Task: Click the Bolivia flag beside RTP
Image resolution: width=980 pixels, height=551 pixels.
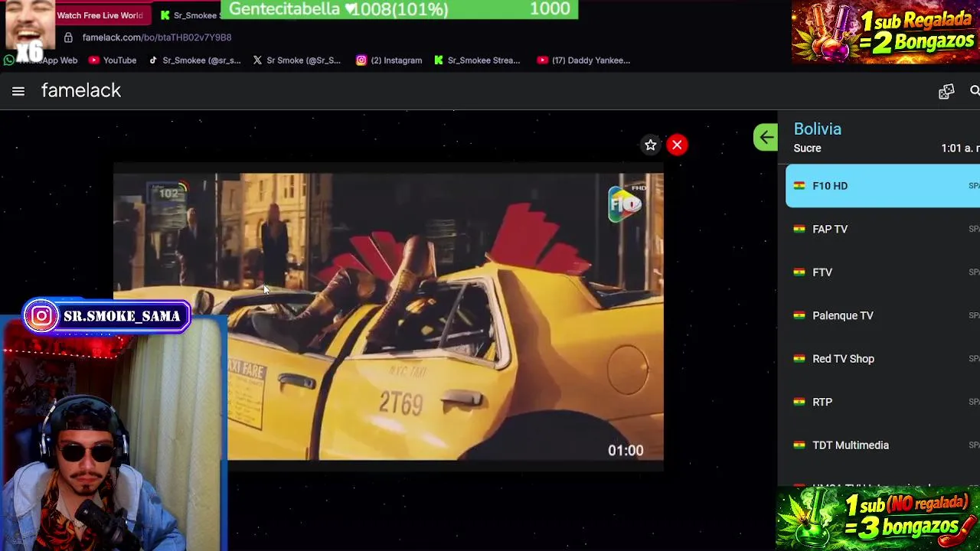Action: (799, 402)
